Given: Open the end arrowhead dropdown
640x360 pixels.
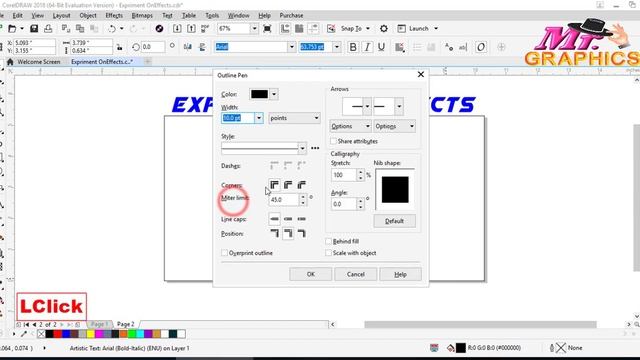Looking at the screenshot, I should click(399, 107).
